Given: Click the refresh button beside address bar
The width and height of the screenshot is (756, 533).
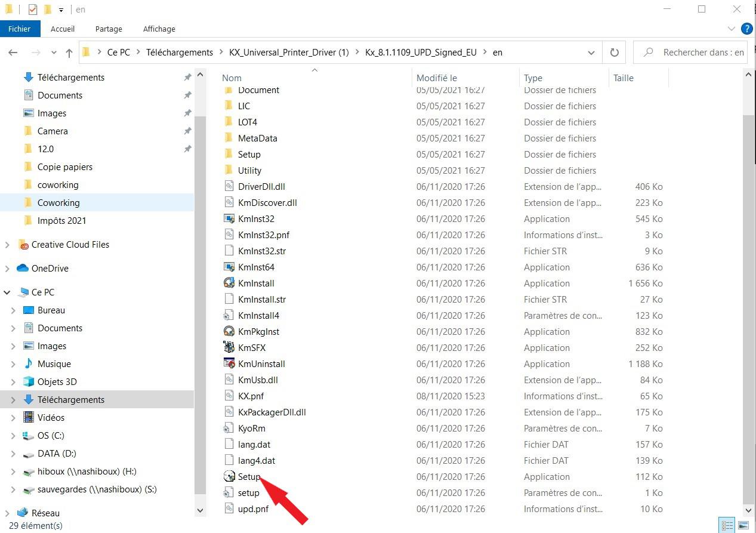Looking at the screenshot, I should tap(614, 53).
